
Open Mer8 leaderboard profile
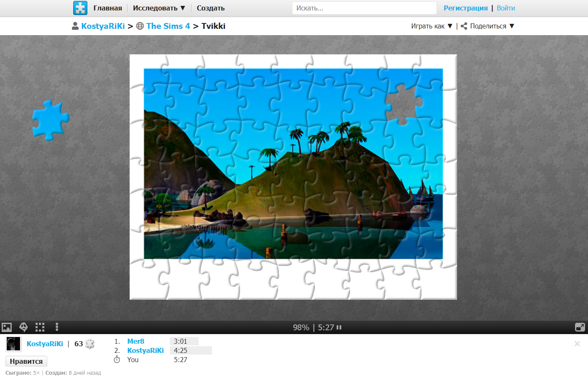coord(136,341)
